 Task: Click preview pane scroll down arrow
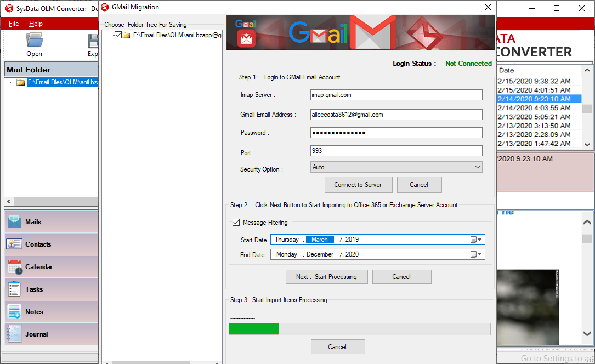click(587, 334)
